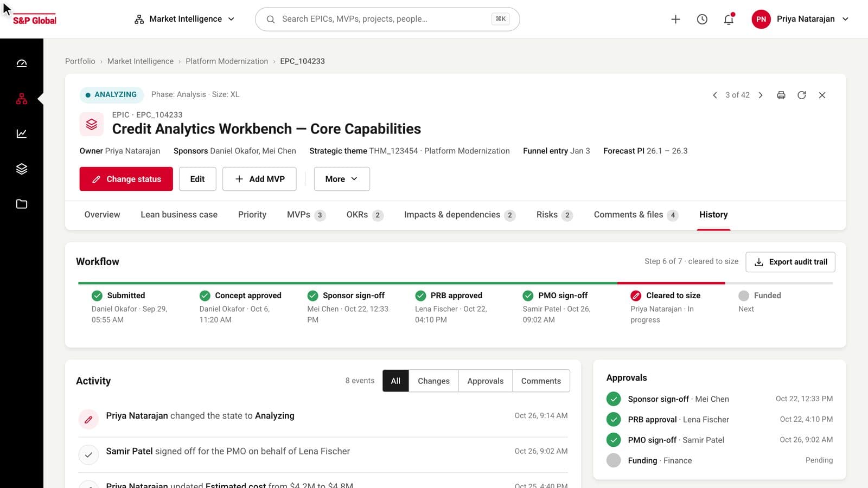The height and width of the screenshot is (488, 868).
Task: Click the Cleared to size step marker
Action: pos(636,296)
